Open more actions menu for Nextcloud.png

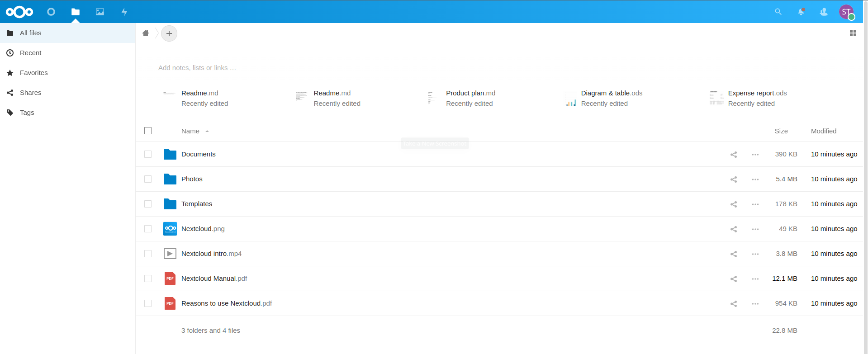[x=755, y=229]
